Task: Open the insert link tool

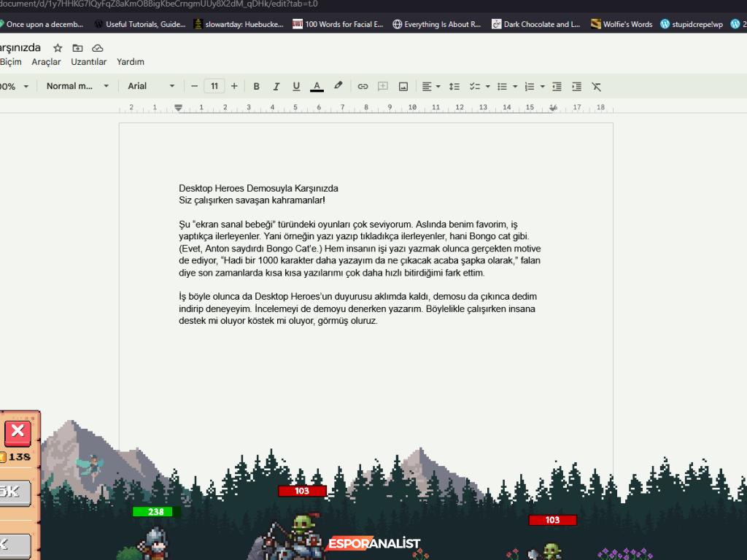Action: point(363,86)
